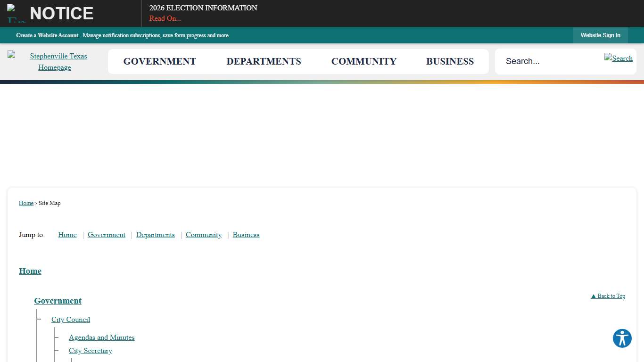Screen dimensions: 644x362
Task: Open the Business navigation menu
Action: [x=450, y=62]
